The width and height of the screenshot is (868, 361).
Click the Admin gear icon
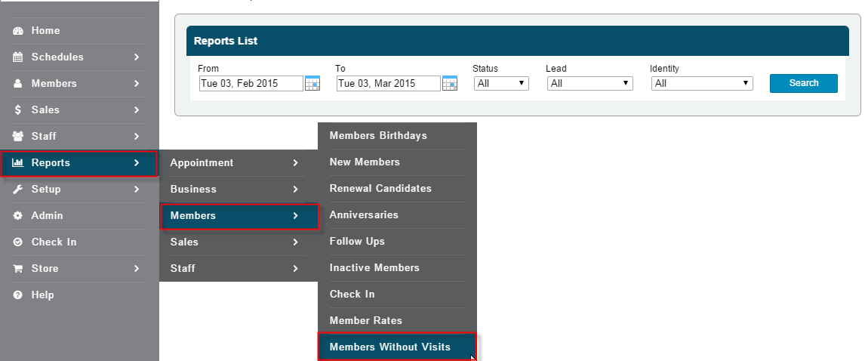[18, 216]
